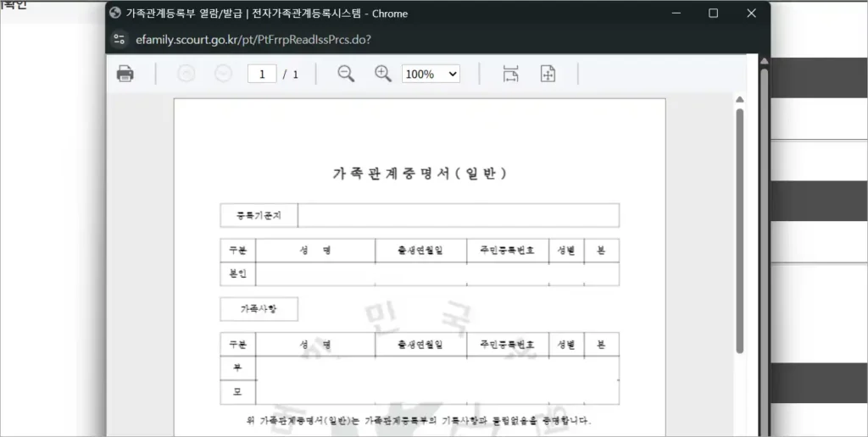Fit whole page in viewer icon
Screen dimensions: 868x437
point(548,74)
